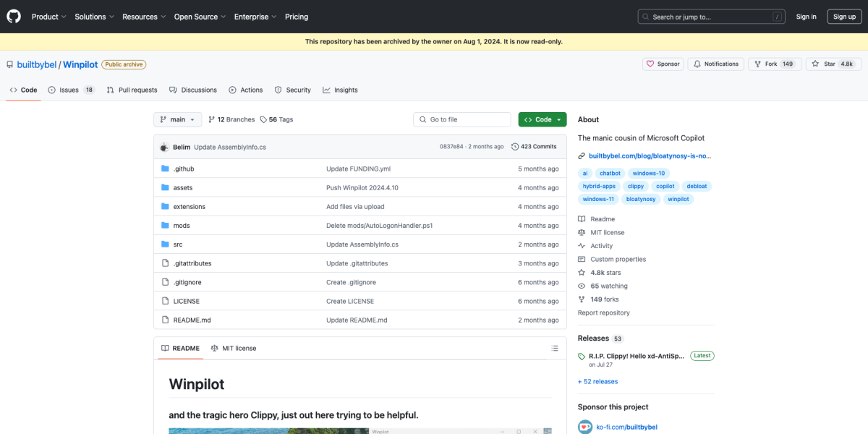Click the Sponsor heart button
868x434 pixels.
(x=663, y=64)
